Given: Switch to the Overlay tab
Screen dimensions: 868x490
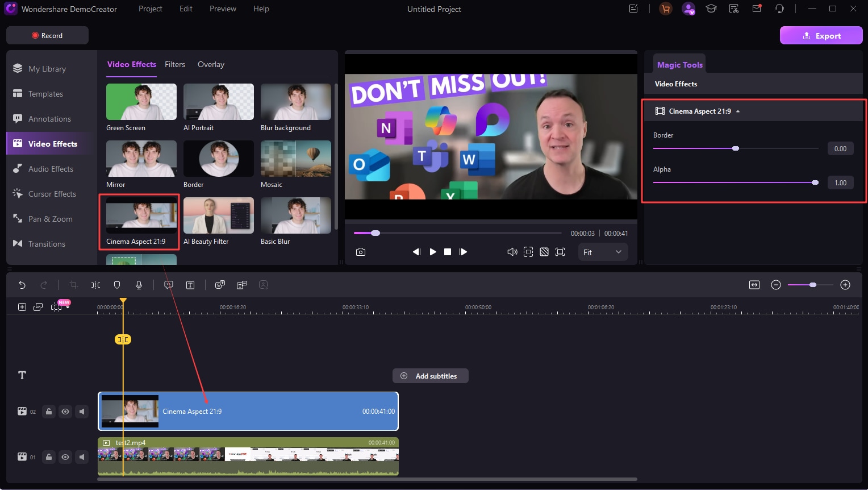Looking at the screenshot, I should (x=211, y=64).
